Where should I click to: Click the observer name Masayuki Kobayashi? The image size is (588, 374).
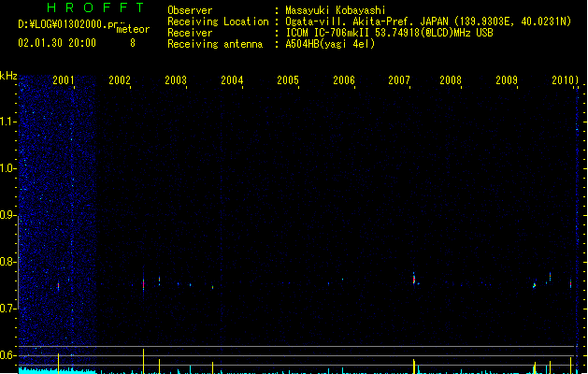tap(336, 10)
